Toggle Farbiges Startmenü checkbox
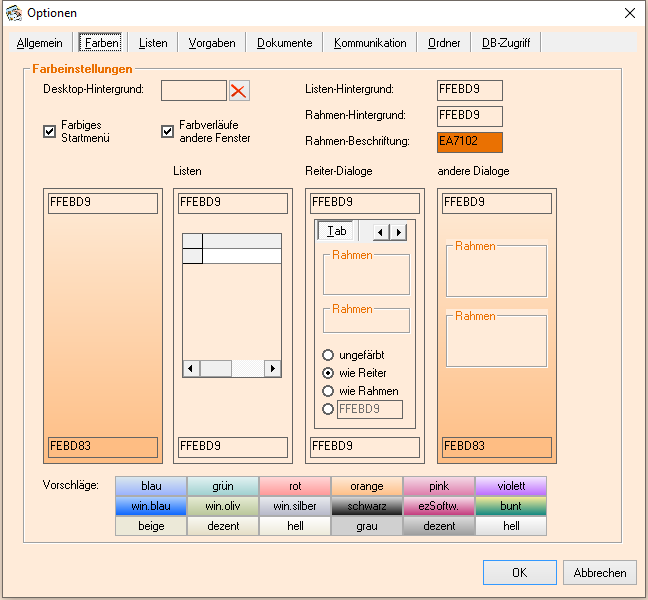 click(x=50, y=131)
